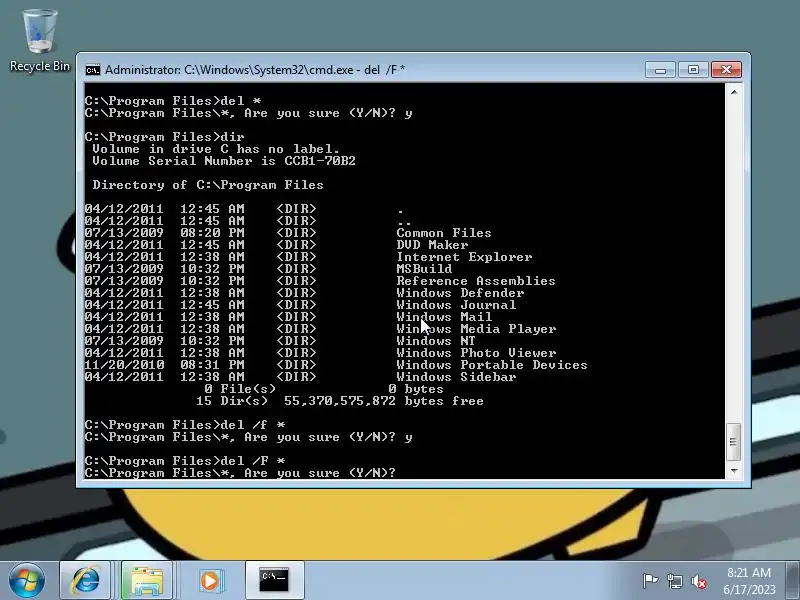Click the "Windows Media Player" directory entry
Screen dimensions: 800x600
pos(476,329)
